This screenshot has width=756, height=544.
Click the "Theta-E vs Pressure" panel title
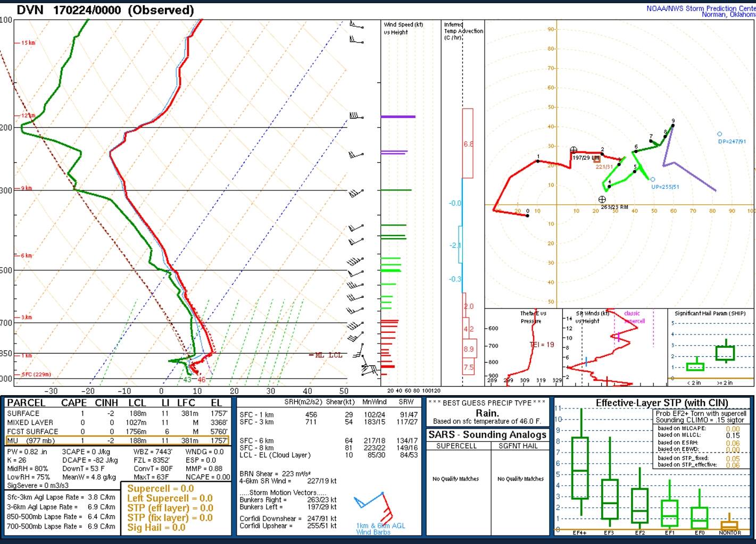(533, 317)
